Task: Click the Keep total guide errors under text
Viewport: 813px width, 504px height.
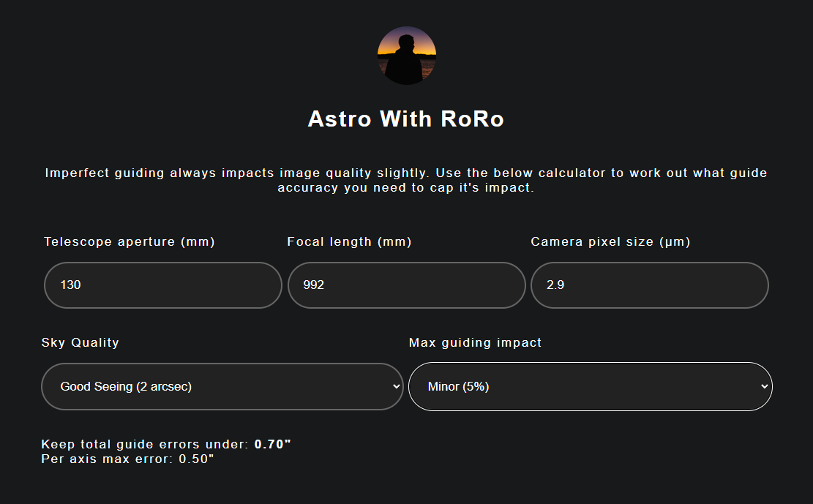Action: pos(145,444)
